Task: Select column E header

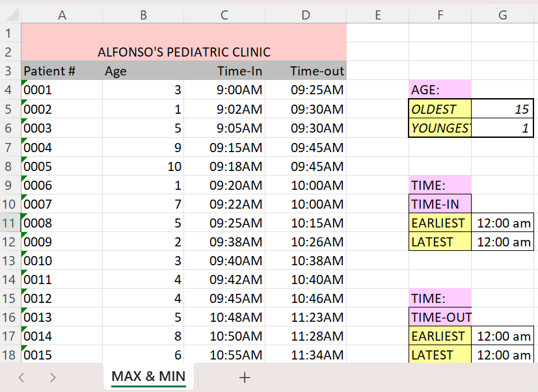Action: [x=378, y=15]
